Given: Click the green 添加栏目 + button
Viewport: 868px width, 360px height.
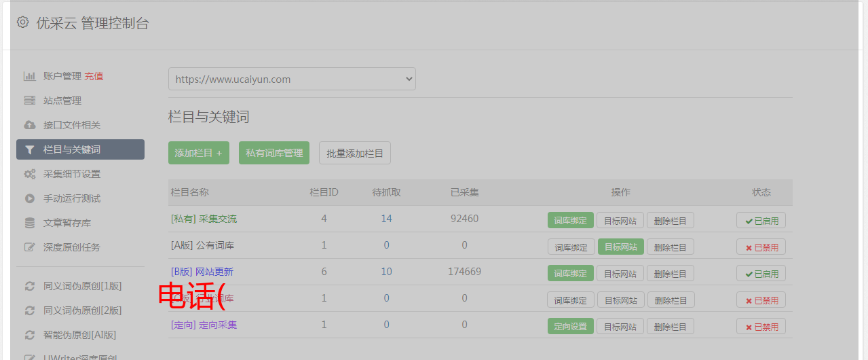Looking at the screenshot, I should pyautogui.click(x=198, y=153).
